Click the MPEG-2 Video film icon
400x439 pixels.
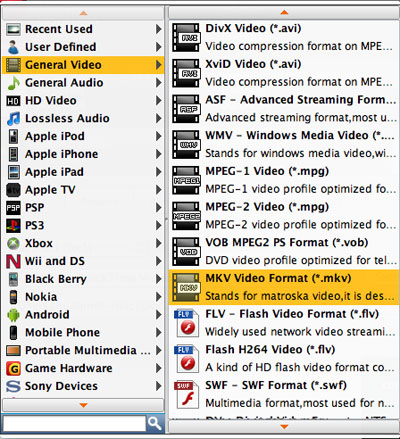pos(186,216)
